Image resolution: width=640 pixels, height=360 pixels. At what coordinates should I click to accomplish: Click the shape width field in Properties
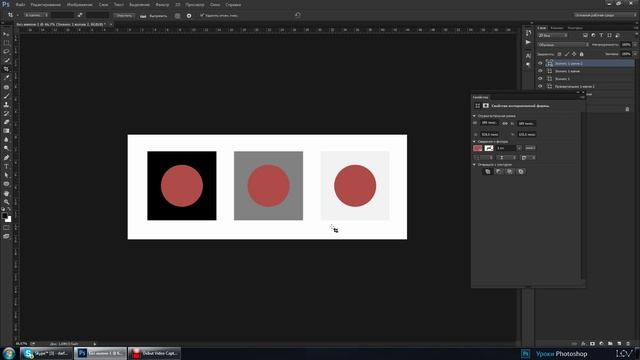tap(489, 123)
